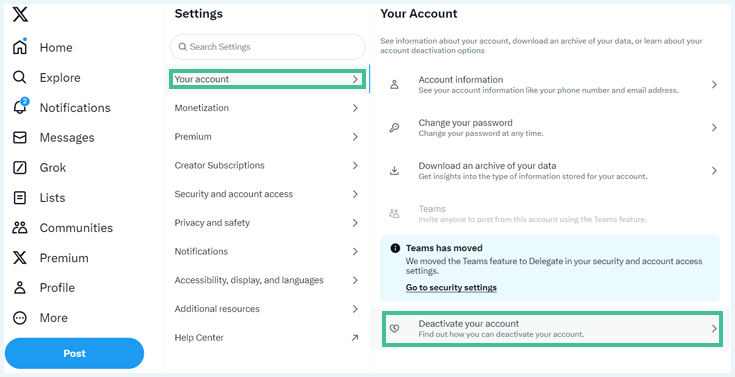Open Notifications bell icon with badge
735x377 pixels.
20,107
